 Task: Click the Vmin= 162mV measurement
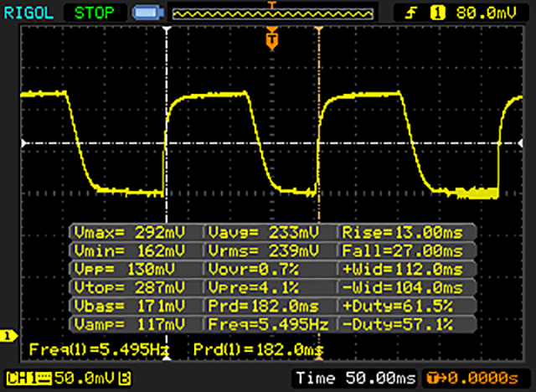[x=130, y=251]
